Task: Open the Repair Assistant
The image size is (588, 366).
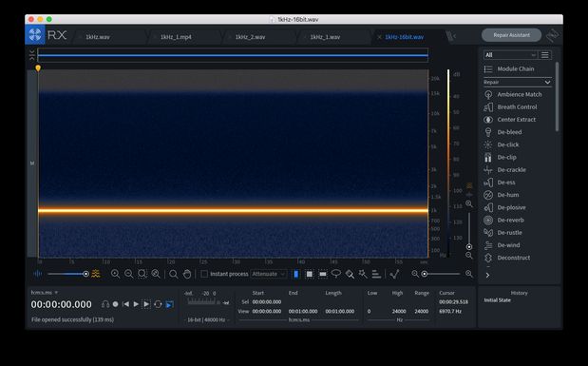Action: 511,35
